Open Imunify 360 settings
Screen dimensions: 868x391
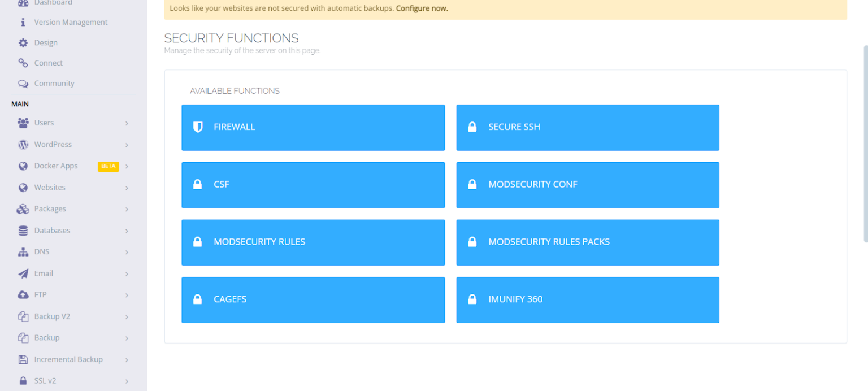pyautogui.click(x=587, y=299)
